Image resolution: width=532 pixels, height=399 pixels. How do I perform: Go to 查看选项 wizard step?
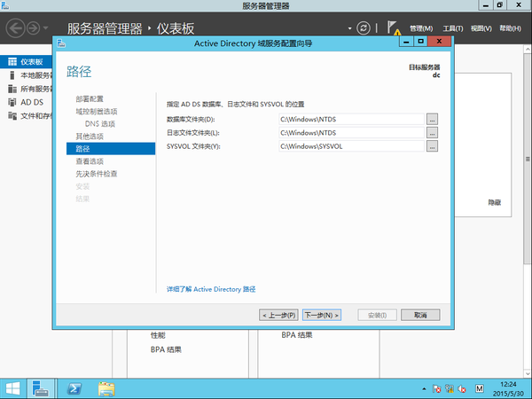(x=90, y=161)
